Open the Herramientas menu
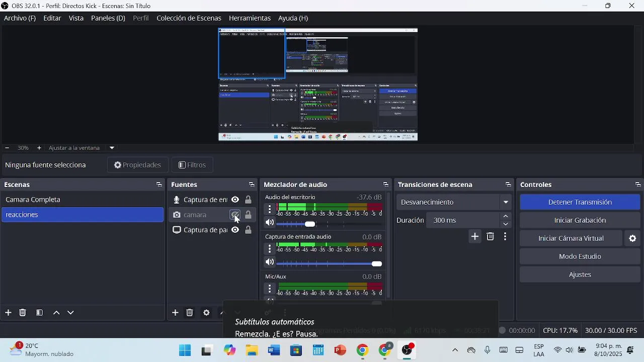Image resolution: width=644 pixels, height=362 pixels. click(x=250, y=18)
